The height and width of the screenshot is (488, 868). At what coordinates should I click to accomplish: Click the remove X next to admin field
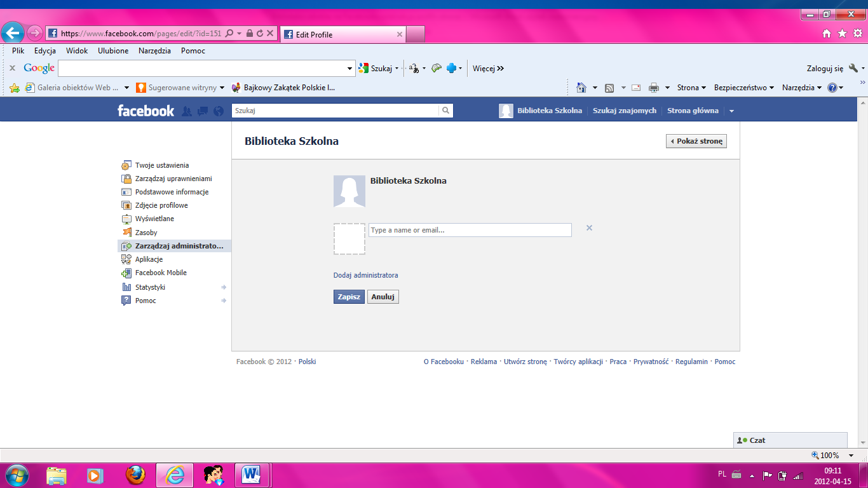pyautogui.click(x=589, y=227)
